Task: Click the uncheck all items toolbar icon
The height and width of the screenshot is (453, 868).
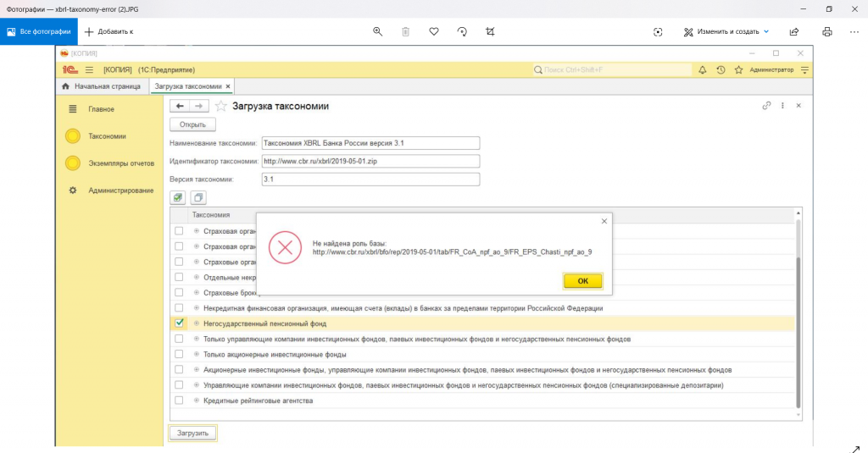Action: (198, 197)
